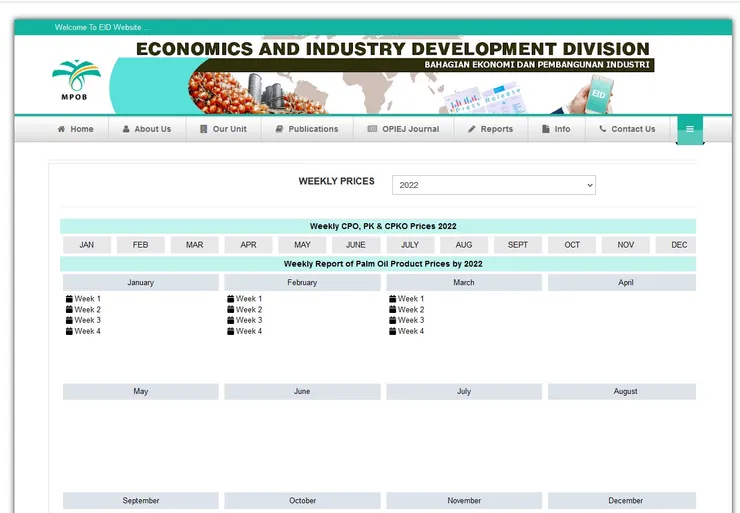Open January Week 4 report link
The image size is (740, 513).
(x=87, y=331)
